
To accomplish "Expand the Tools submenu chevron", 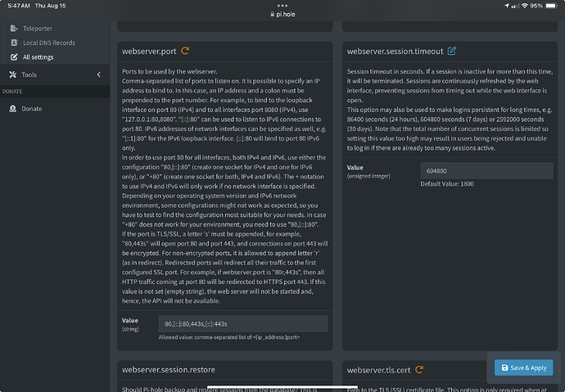I will (x=98, y=74).
